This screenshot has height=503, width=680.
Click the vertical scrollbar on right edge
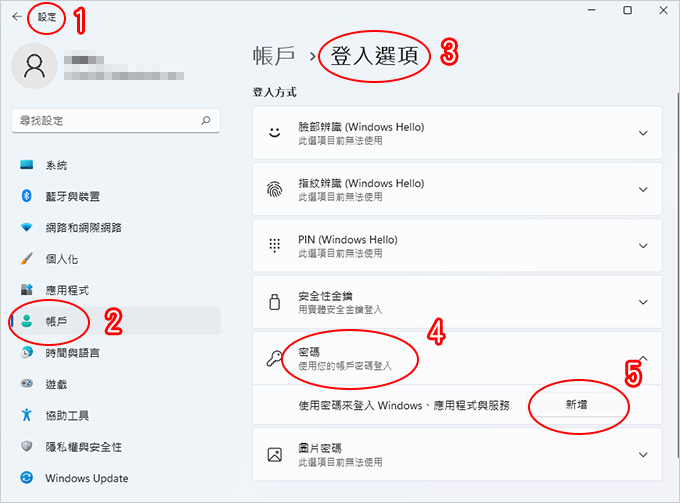pos(678,275)
